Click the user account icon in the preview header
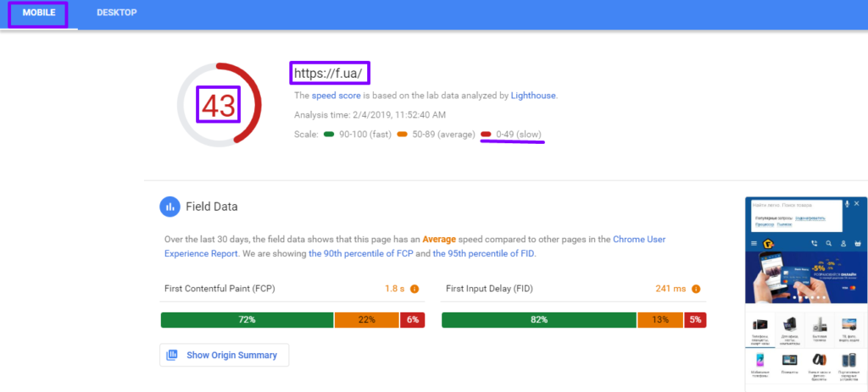This screenshot has width=868, height=392. coord(843,244)
